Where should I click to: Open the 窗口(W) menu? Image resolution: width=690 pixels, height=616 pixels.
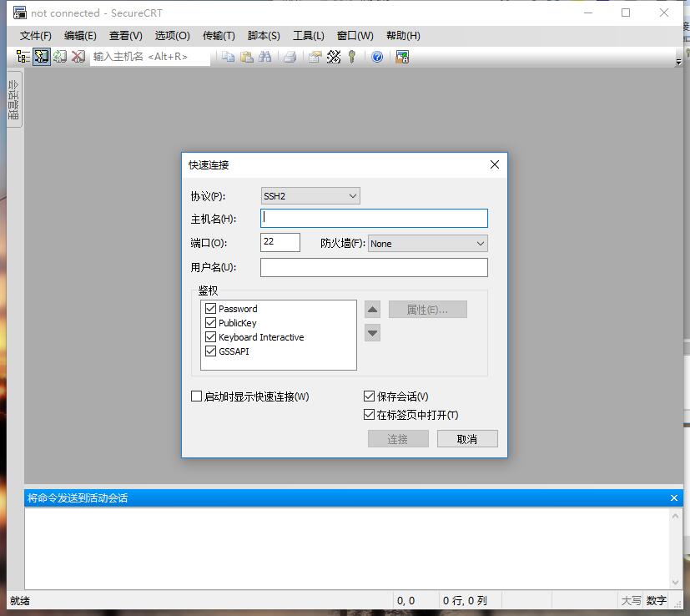pos(355,36)
